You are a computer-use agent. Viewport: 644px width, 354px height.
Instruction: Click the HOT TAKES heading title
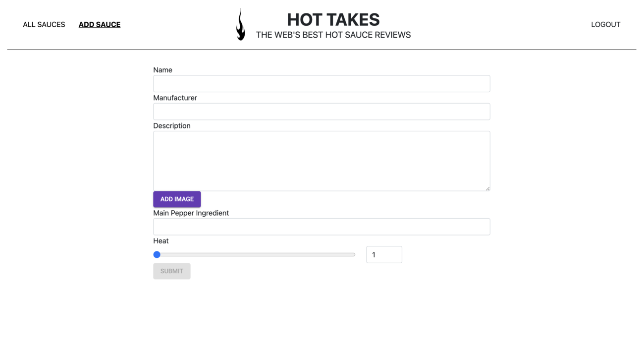[x=333, y=20]
